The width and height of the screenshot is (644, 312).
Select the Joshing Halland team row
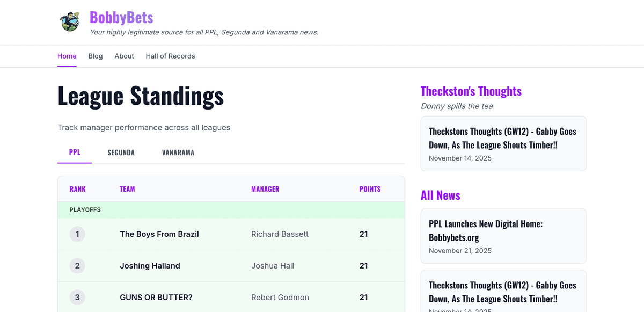(150, 266)
